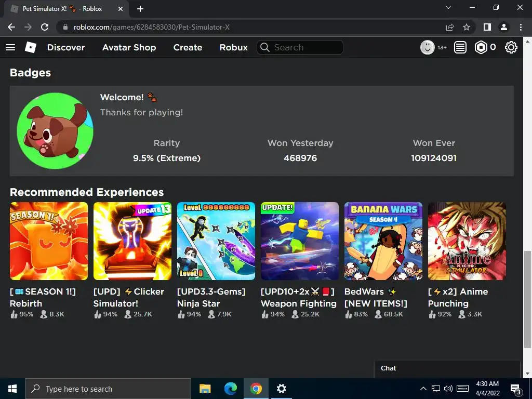Open the volume speaker tray icon

448,389
